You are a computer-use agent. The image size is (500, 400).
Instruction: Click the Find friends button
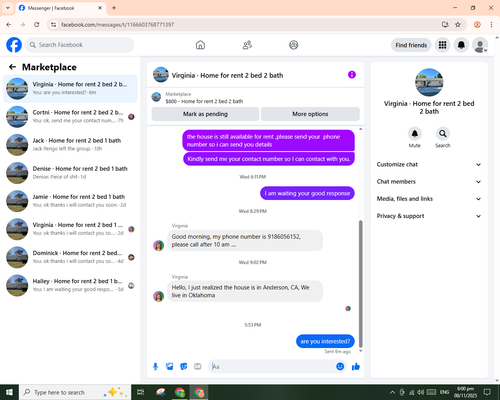coord(411,45)
